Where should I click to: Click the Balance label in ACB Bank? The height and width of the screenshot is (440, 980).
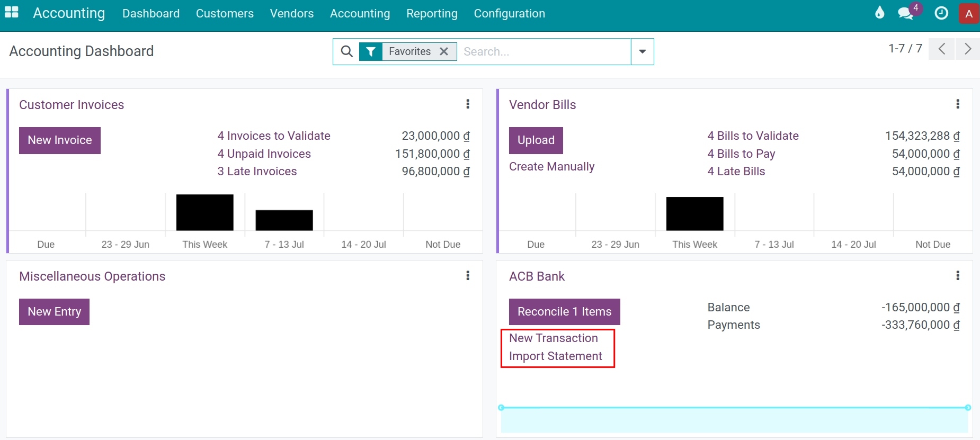tap(729, 308)
